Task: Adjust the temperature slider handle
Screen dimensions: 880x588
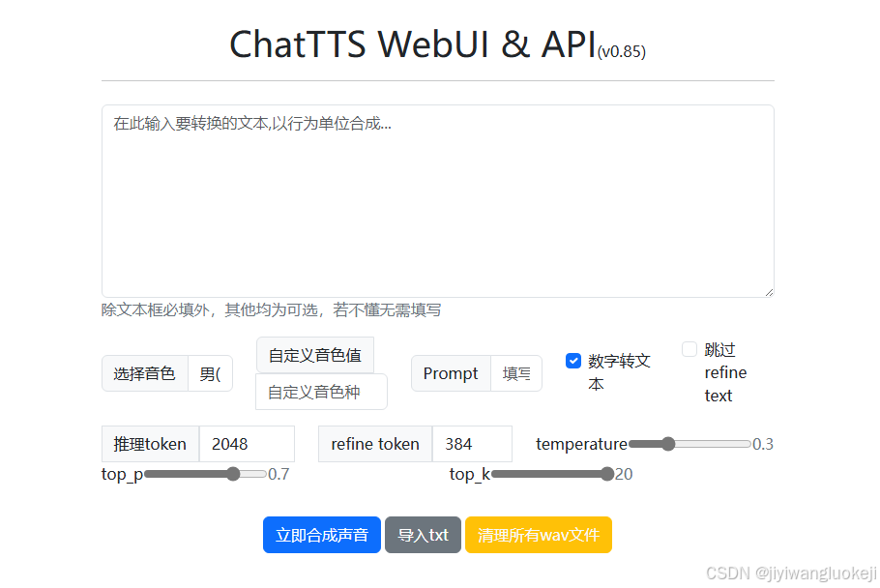Action: pos(668,444)
